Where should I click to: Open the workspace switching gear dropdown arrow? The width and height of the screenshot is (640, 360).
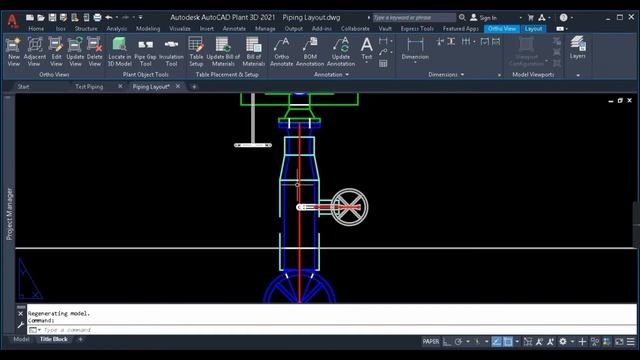click(x=572, y=342)
